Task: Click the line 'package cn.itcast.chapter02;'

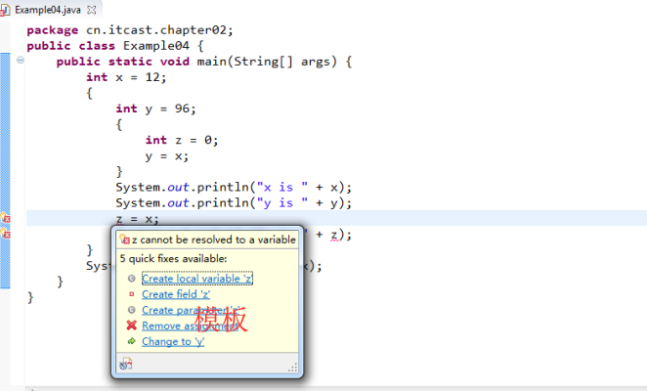Action: (x=130, y=30)
